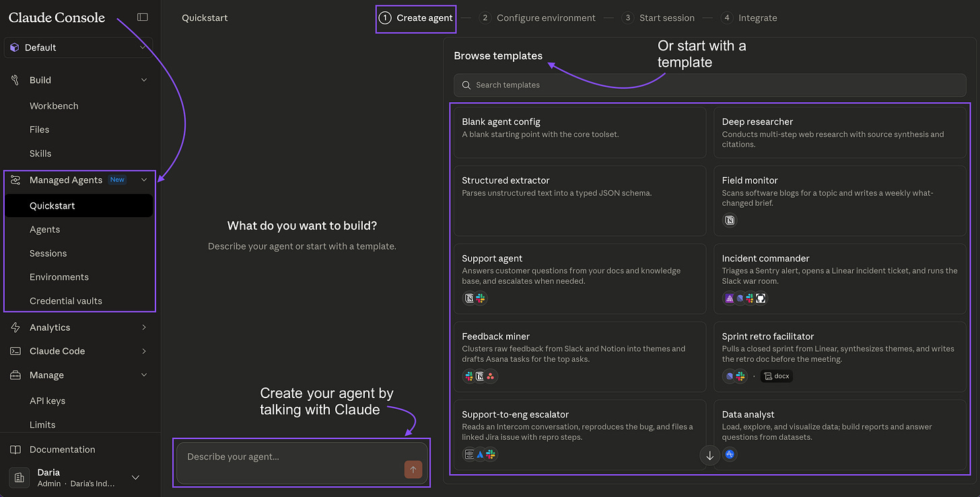The width and height of the screenshot is (980, 497).
Task: Select Quickstart under Managed Agents
Action: tap(79, 206)
